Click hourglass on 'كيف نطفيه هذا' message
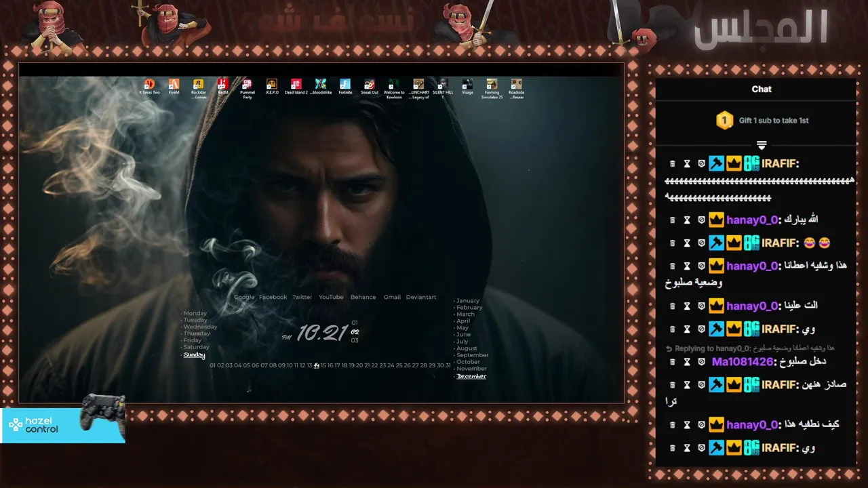 (686, 425)
